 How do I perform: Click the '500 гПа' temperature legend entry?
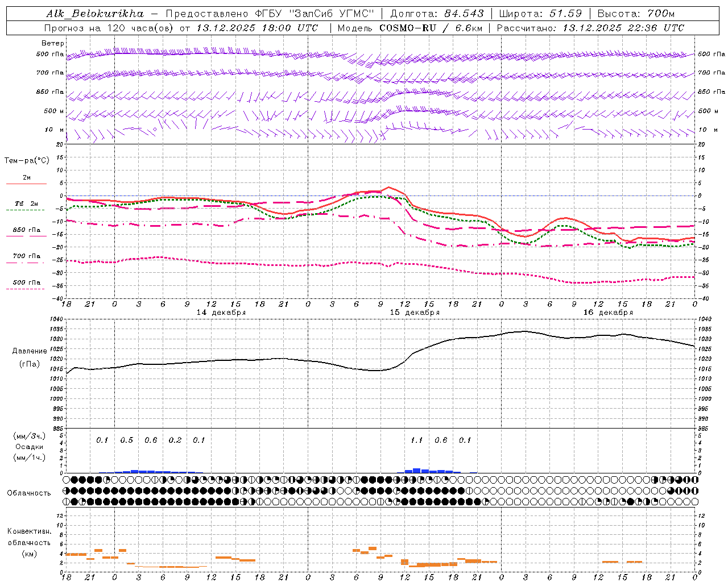(x=27, y=282)
